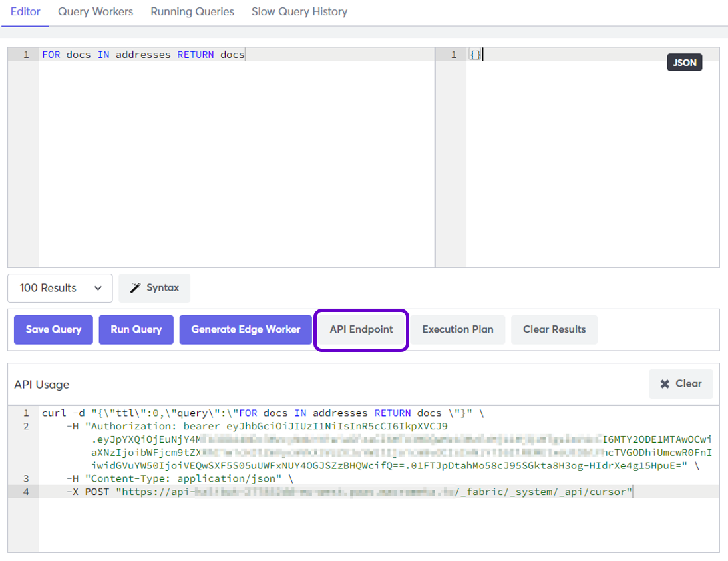Click Clear Results
This screenshot has width=728, height=561.
point(554,329)
